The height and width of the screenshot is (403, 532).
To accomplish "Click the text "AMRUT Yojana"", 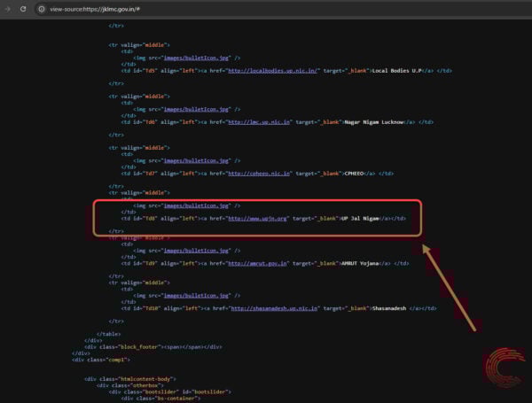I will tap(360, 263).
